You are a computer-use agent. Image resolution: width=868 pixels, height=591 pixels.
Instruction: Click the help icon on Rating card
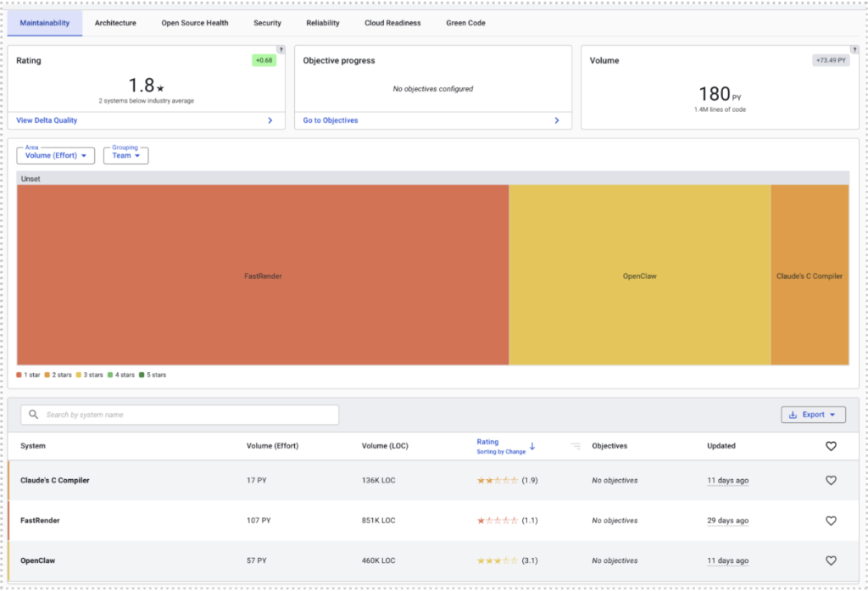(x=281, y=50)
